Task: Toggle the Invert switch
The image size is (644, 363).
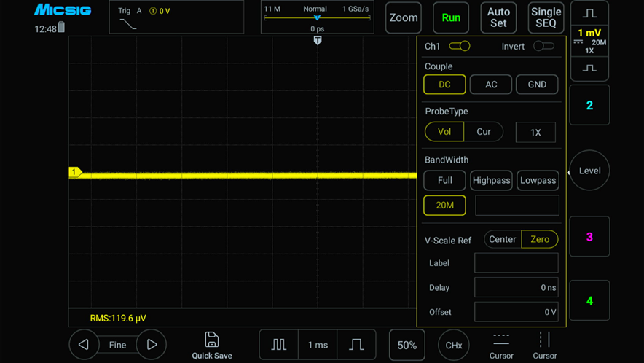Action: pyautogui.click(x=543, y=46)
